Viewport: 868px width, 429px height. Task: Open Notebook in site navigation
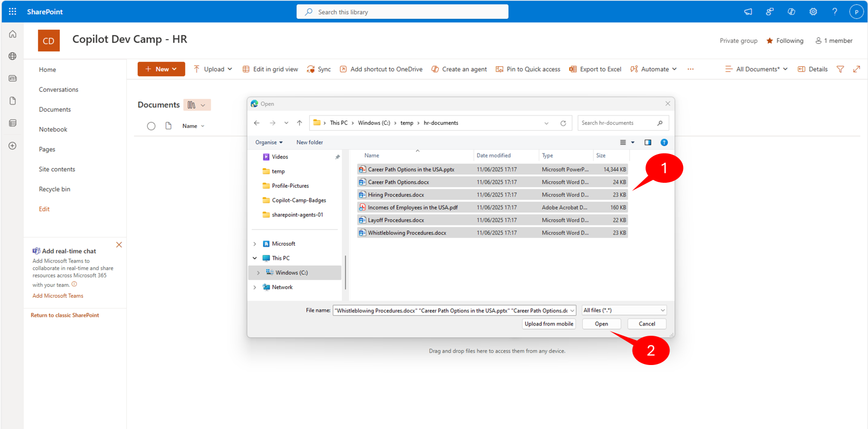pyautogui.click(x=53, y=130)
